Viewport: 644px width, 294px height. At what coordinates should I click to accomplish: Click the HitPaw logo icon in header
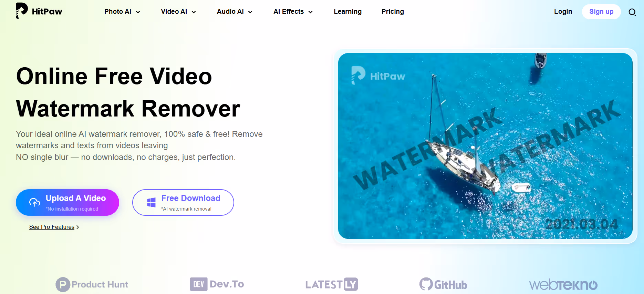21,11
